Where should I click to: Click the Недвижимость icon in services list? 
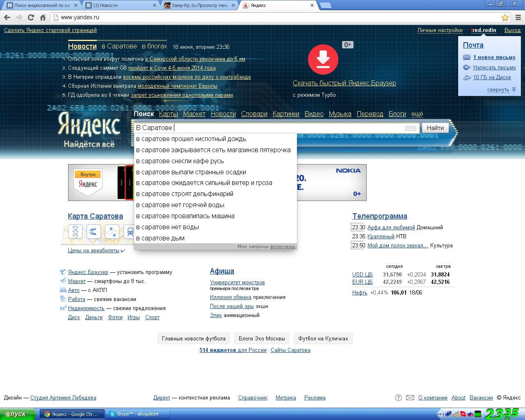[x=63, y=308]
